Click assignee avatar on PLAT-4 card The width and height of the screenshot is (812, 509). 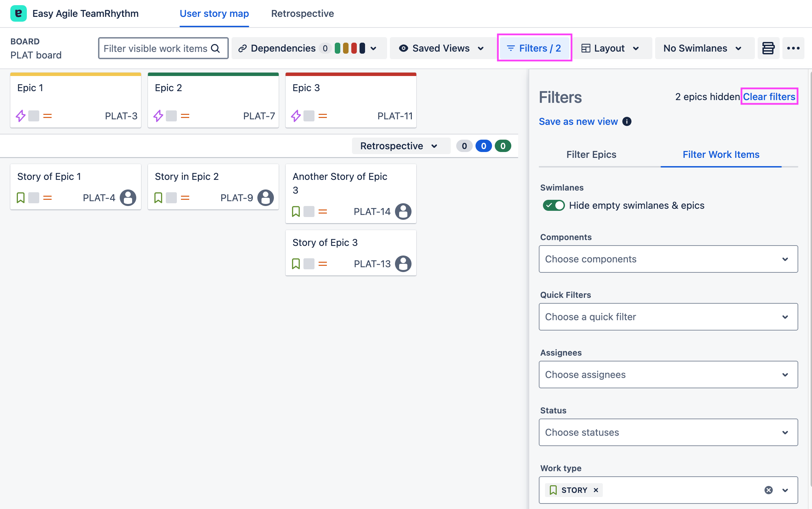point(128,198)
